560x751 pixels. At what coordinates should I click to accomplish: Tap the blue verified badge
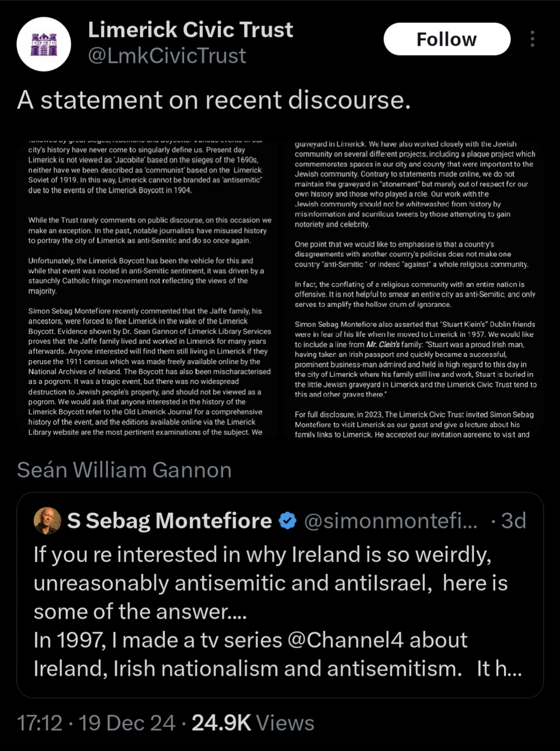(x=288, y=521)
